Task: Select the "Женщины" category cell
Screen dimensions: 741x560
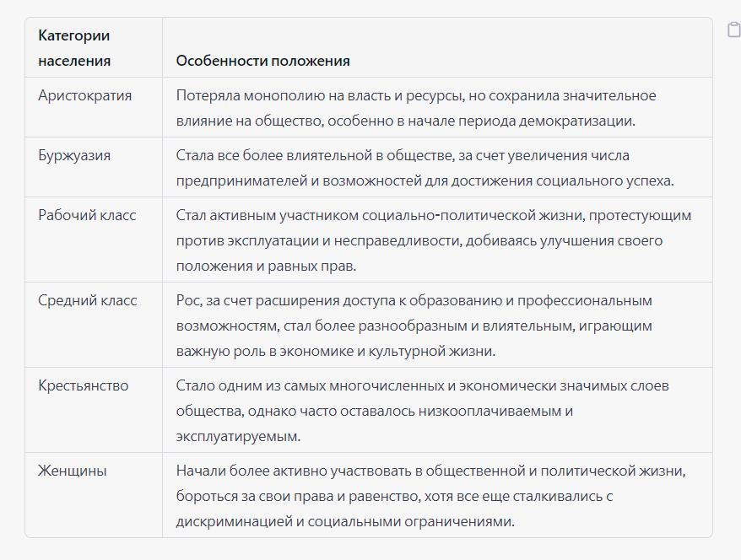Action: [72, 471]
